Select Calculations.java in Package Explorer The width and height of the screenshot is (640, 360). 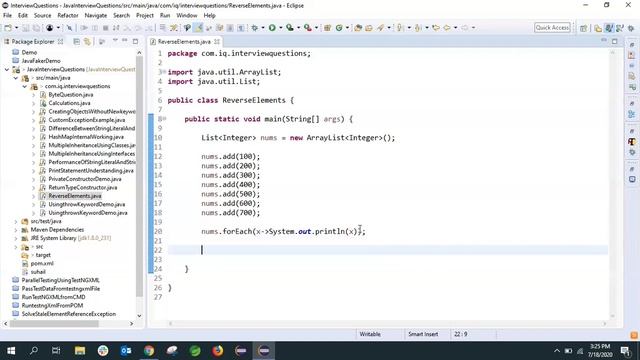69,103
